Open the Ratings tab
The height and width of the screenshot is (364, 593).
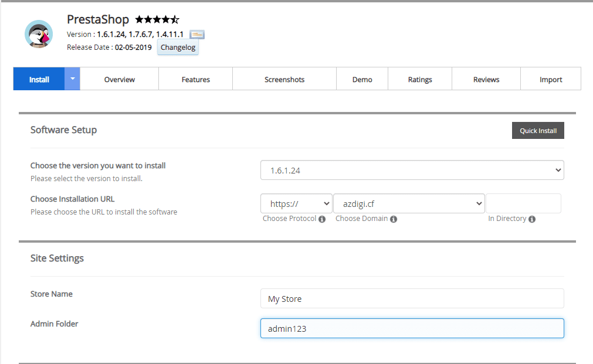[x=420, y=79]
